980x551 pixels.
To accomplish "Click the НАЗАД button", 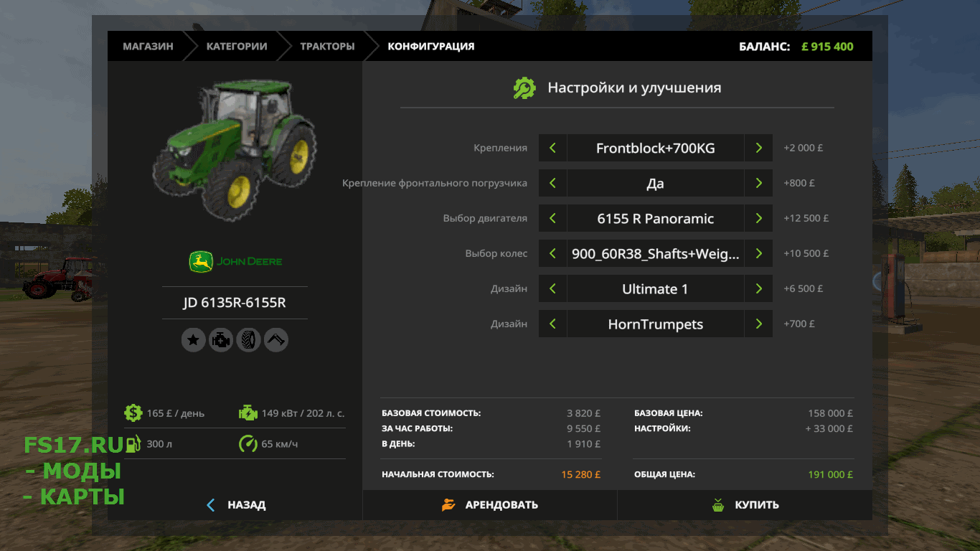I will 235,504.
